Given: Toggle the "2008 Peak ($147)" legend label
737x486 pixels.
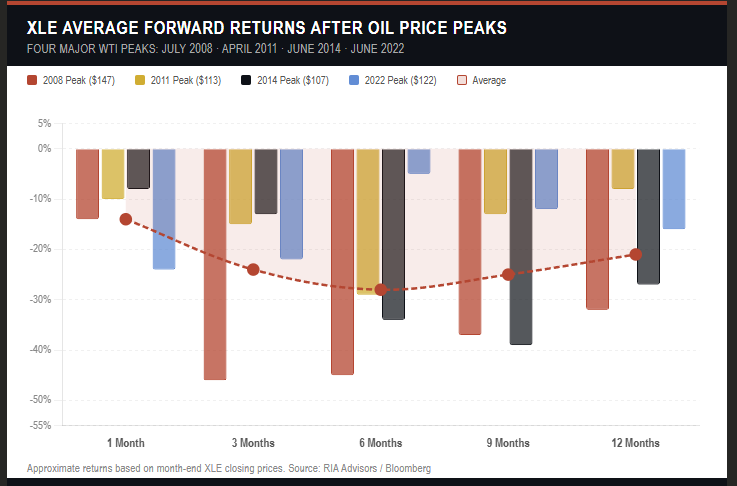Looking at the screenshot, I should pos(79,80).
